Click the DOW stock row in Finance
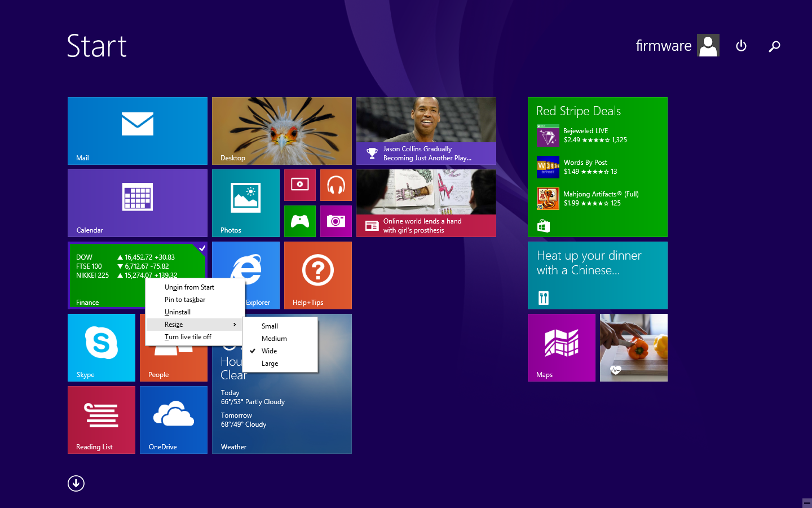 [x=126, y=257]
